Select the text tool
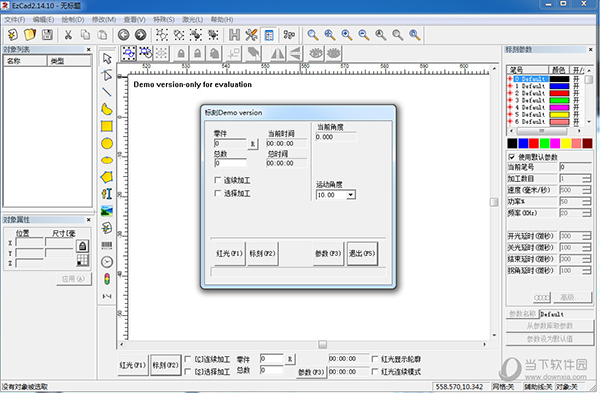 [107, 194]
